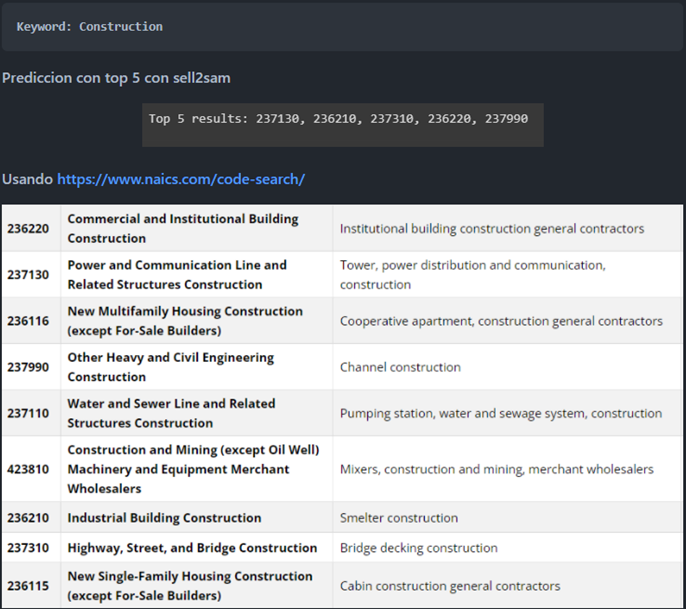686x609 pixels.
Task: Click "Industrial Building Construction" title cell
Action: (164, 518)
